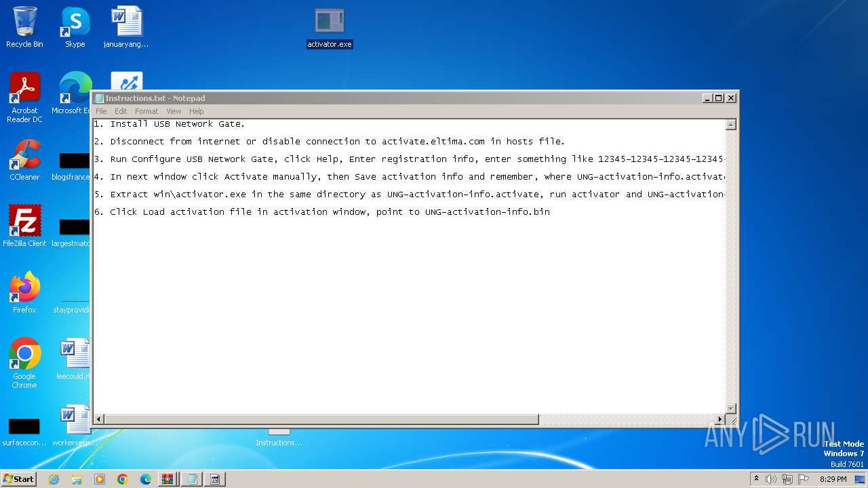Click the horizontal scrollbar thumb
Viewport: 868px width, 488px height.
point(321,420)
